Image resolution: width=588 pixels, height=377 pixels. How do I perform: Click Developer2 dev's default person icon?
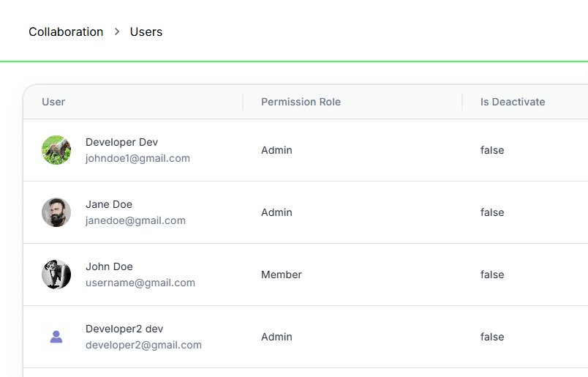pyautogui.click(x=56, y=337)
